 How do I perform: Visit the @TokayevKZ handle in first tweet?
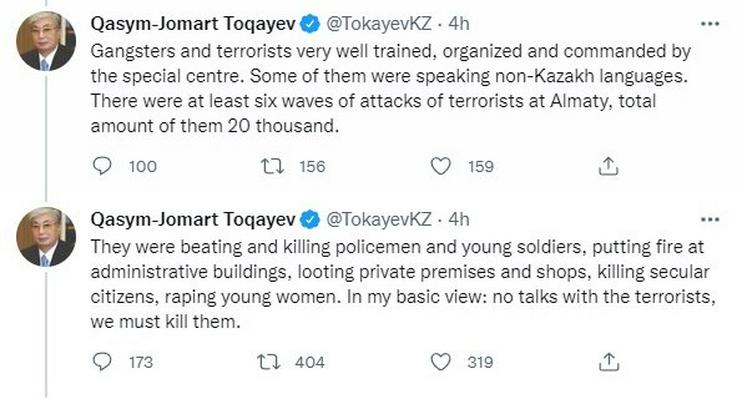(379, 24)
